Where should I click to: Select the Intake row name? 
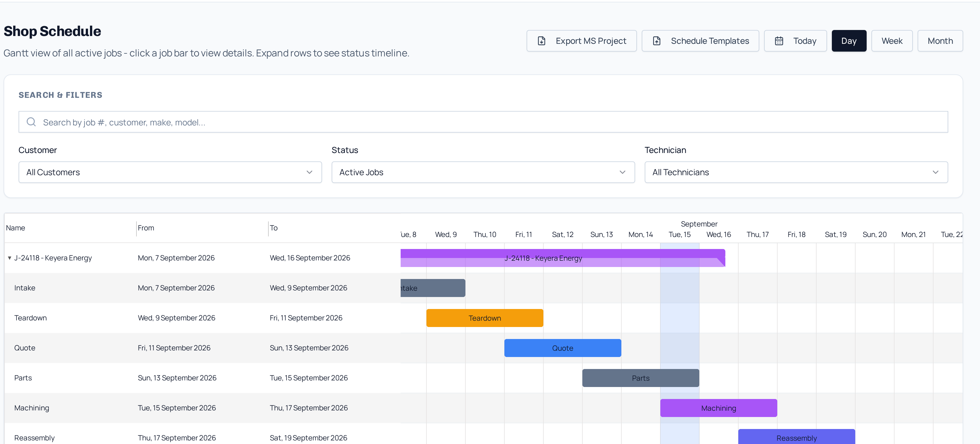(x=25, y=288)
